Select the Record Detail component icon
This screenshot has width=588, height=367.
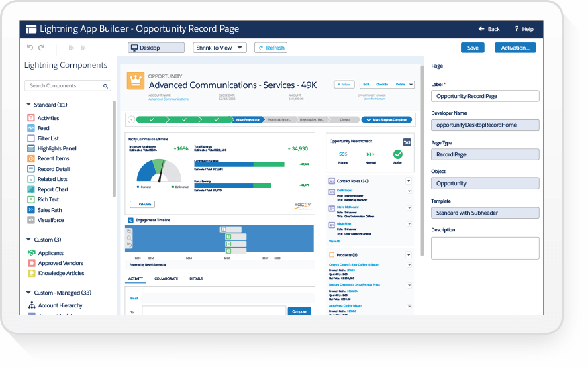click(31, 169)
